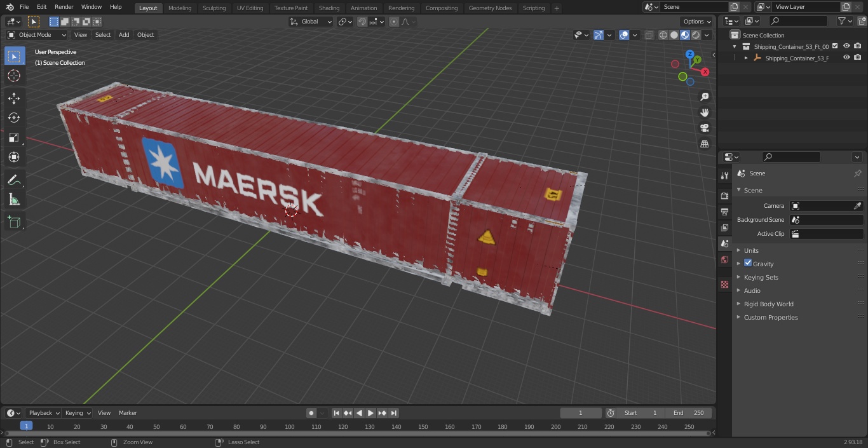Viewport: 868px width, 448px height.
Task: Open the Global transform orientation dropdown
Action: [x=311, y=22]
